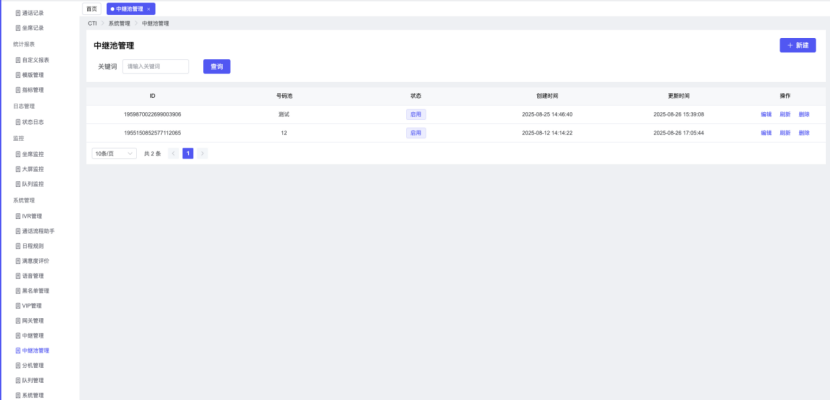The width and height of the screenshot is (830, 400).
Task: Open 网关管理 from the sidebar
Action: point(33,320)
